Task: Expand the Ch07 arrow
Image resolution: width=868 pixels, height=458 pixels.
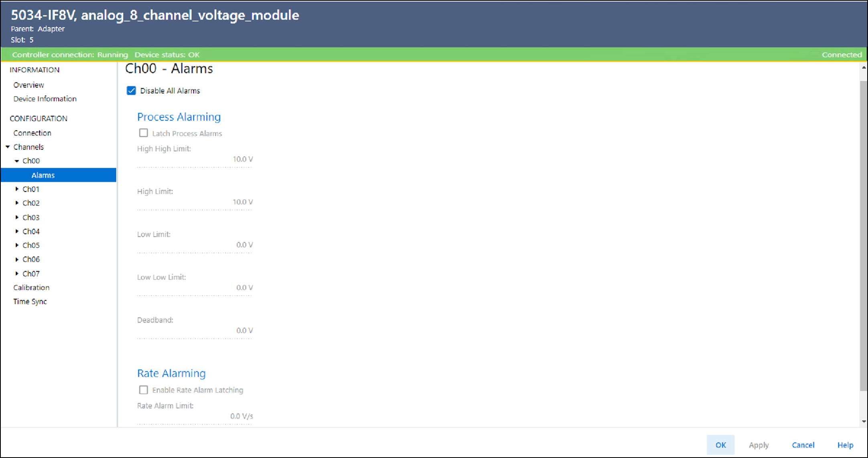Action: tap(17, 273)
